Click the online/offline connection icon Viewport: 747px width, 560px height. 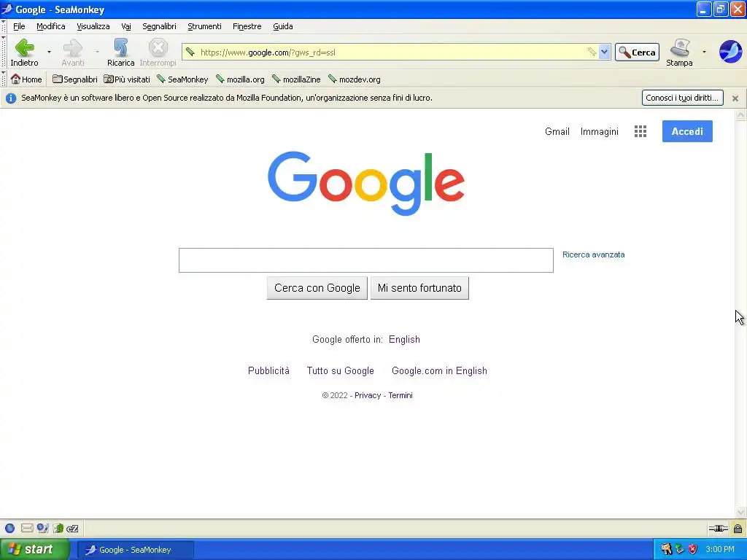pos(718,528)
